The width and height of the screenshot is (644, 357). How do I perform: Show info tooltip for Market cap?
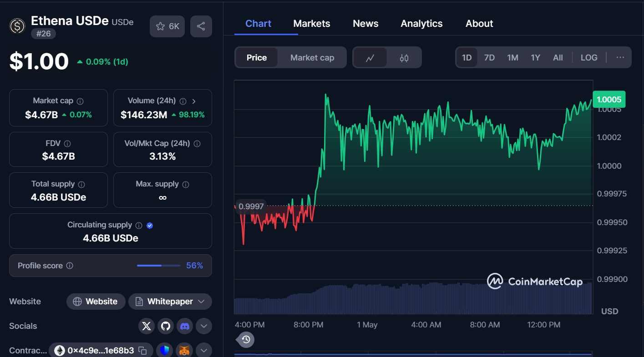[80, 101]
